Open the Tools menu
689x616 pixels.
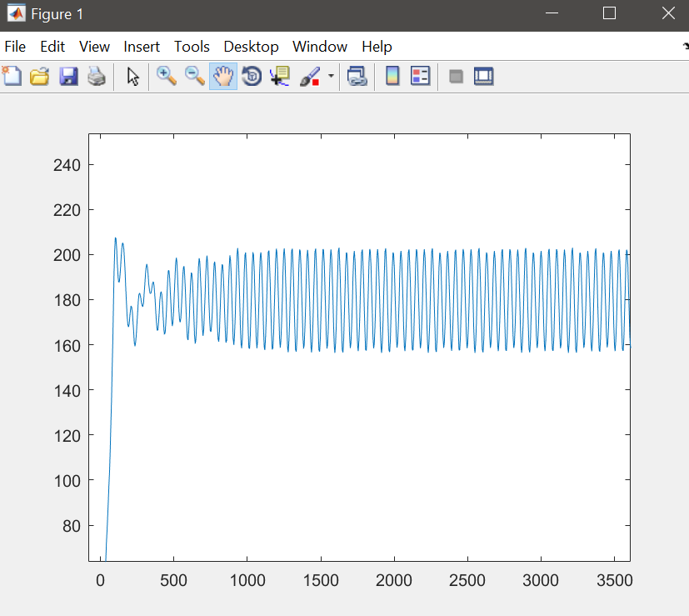coord(192,47)
